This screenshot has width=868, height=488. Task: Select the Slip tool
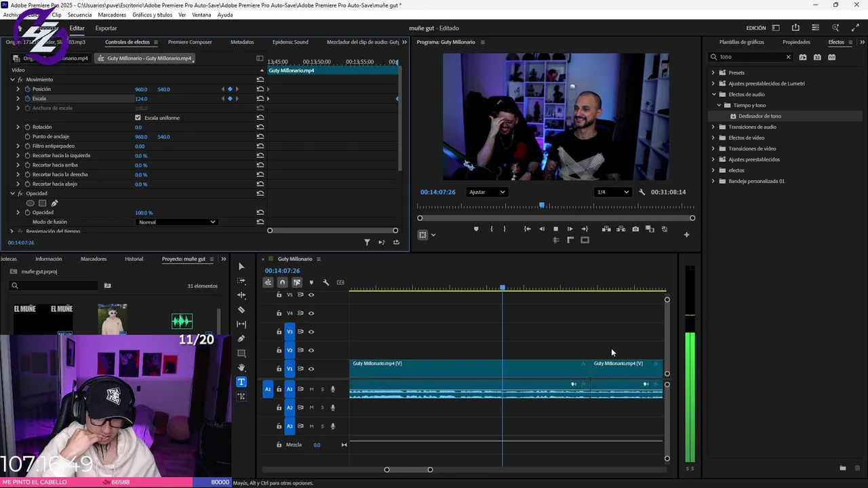click(241, 324)
